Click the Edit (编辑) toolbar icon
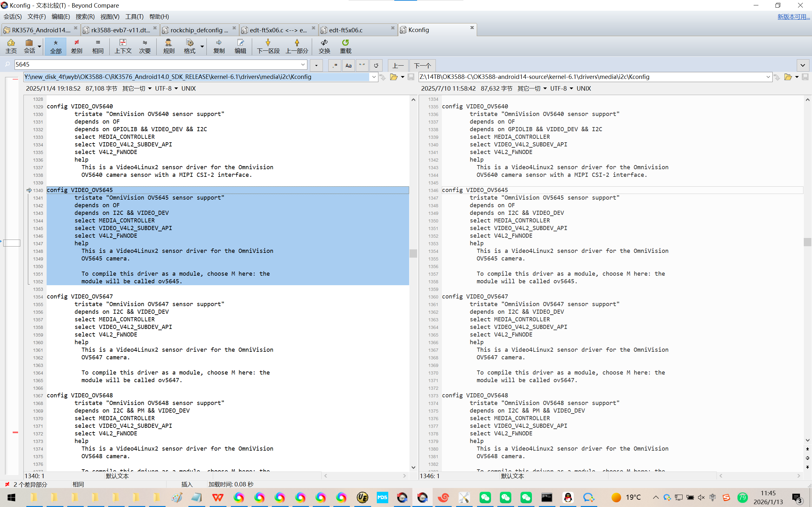 (240, 46)
